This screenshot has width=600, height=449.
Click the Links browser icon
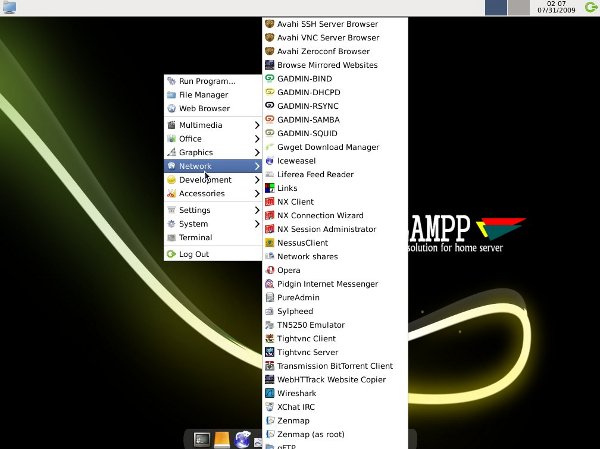point(269,188)
